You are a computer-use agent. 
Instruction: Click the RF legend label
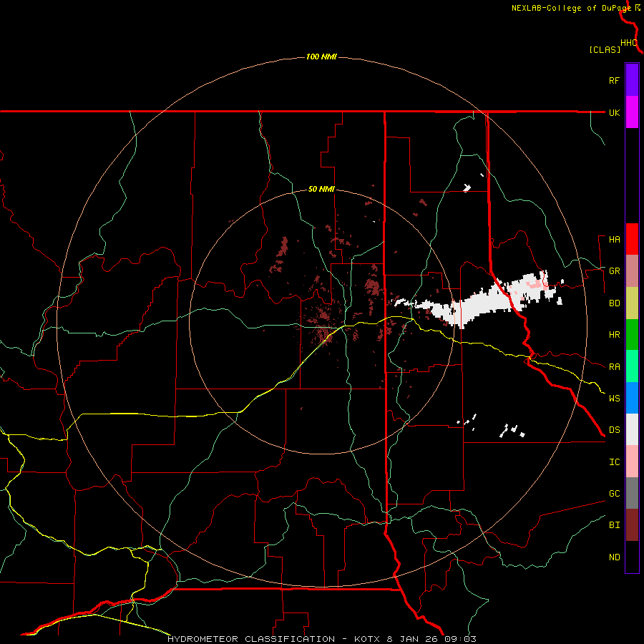[614, 80]
